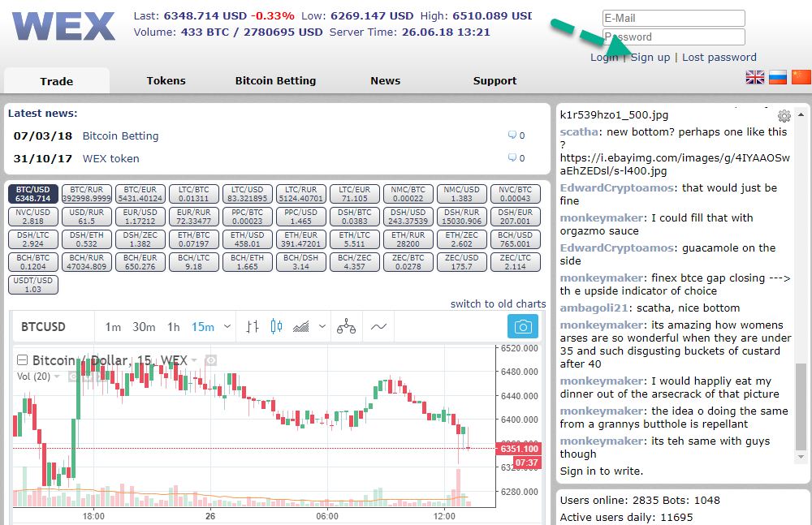Focus the E-Mail input field
Image resolution: width=812 pixels, height=525 pixels.
coord(674,18)
